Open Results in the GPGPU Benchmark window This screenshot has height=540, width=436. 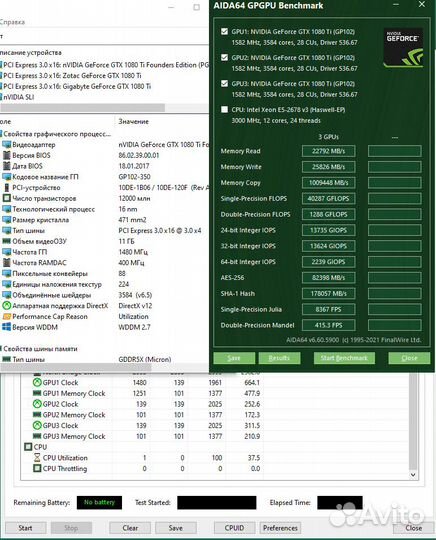[279, 358]
